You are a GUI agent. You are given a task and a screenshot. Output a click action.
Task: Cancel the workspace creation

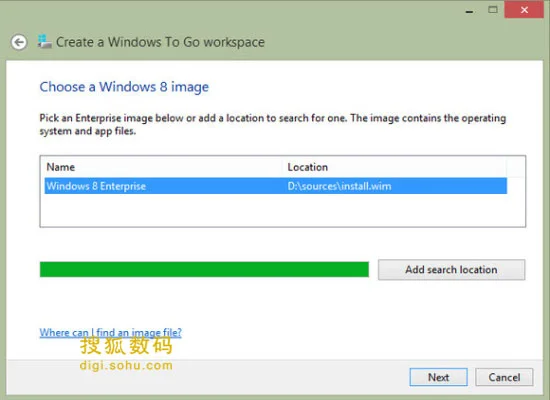pyautogui.click(x=504, y=377)
